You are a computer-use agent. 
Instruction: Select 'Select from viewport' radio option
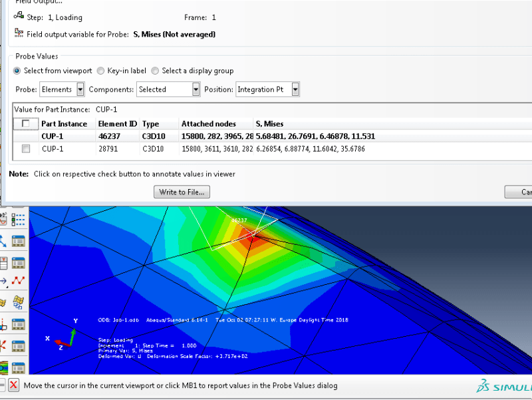[17, 71]
